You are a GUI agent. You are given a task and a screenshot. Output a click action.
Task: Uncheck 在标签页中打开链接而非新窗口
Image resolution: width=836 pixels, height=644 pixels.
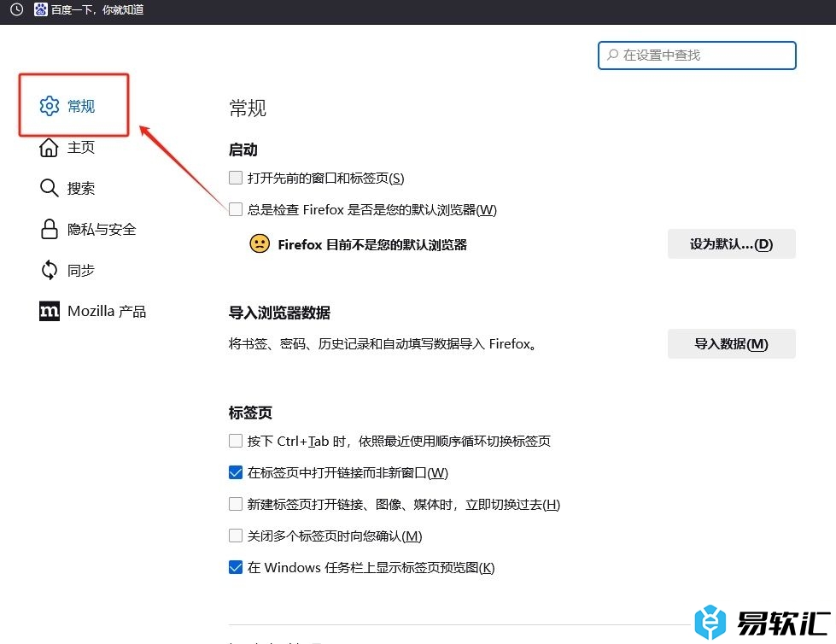(x=236, y=472)
